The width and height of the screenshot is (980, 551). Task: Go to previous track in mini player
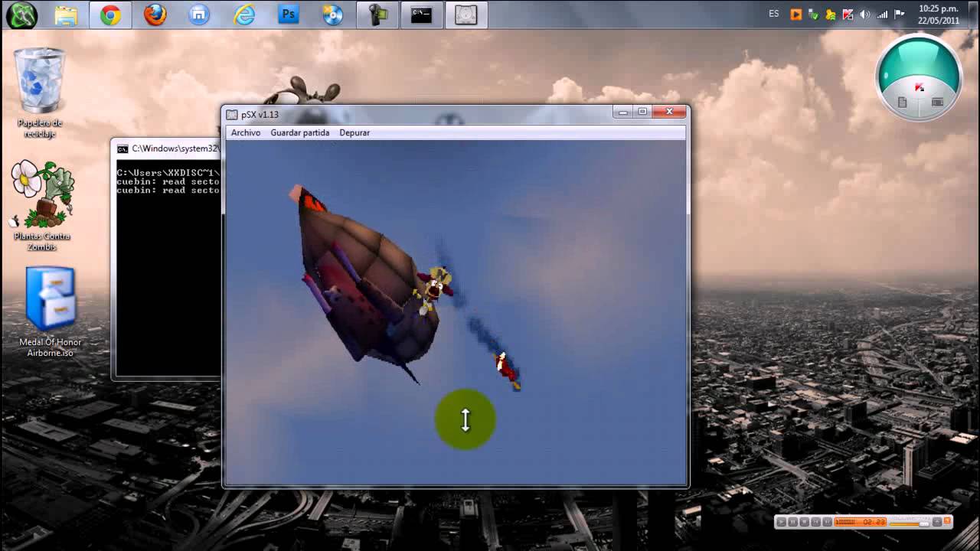(x=816, y=521)
